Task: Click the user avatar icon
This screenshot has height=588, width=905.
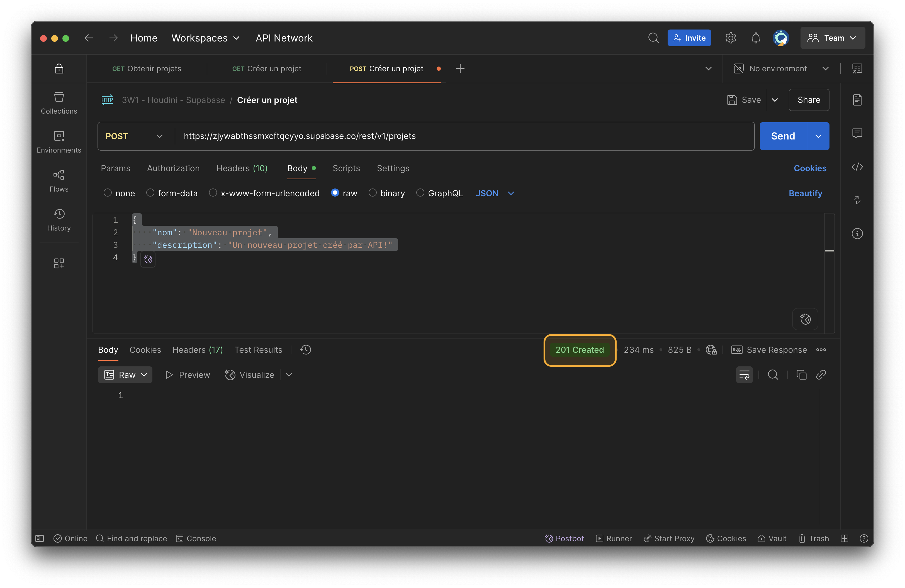Action: pos(781,38)
